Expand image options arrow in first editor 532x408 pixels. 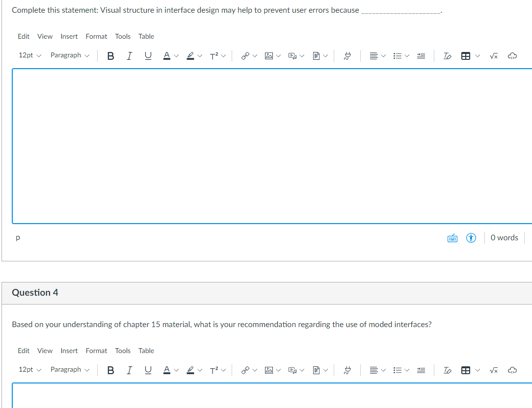point(278,56)
